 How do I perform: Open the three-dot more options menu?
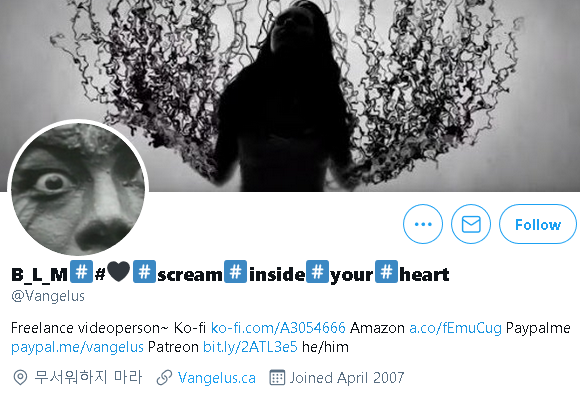pos(423,224)
